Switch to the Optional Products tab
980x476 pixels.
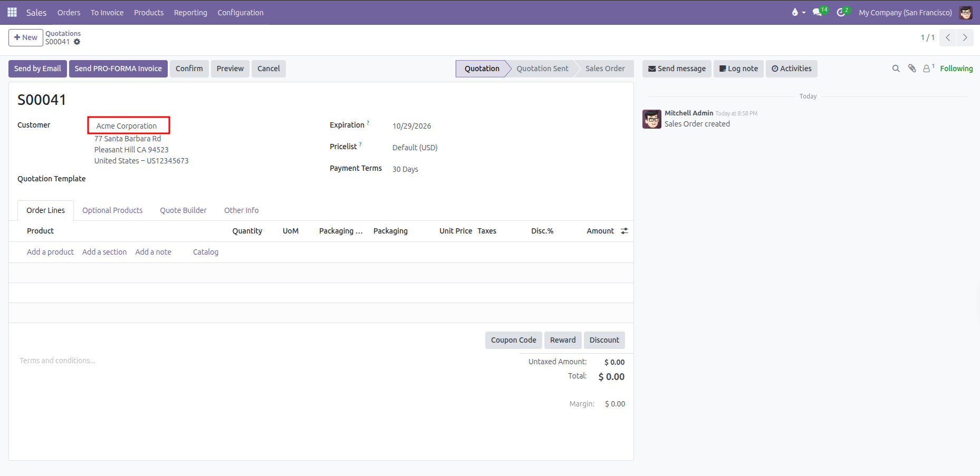pyautogui.click(x=112, y=210)
